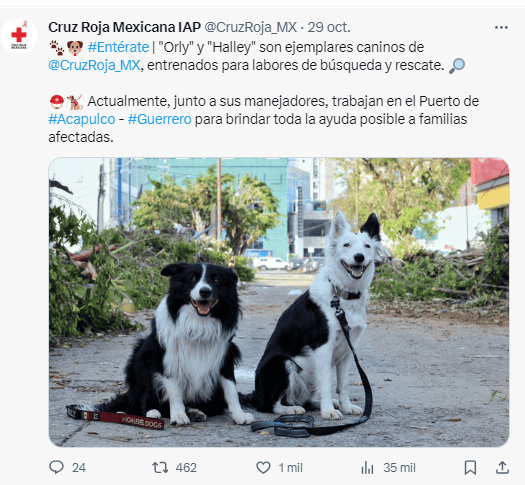This screenshot has width=525, height=485.
Task: Open the #Guerrero hashtag
Action: coord(159,119)
